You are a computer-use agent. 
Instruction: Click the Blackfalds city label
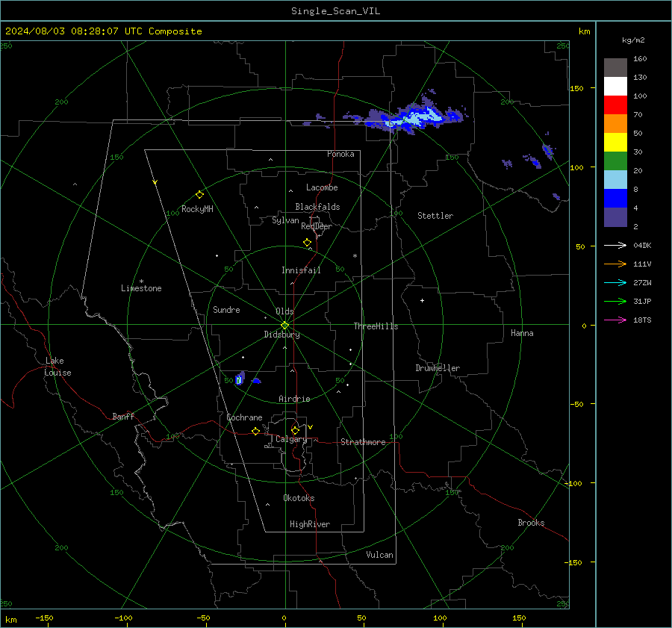(x=317, y=207)
